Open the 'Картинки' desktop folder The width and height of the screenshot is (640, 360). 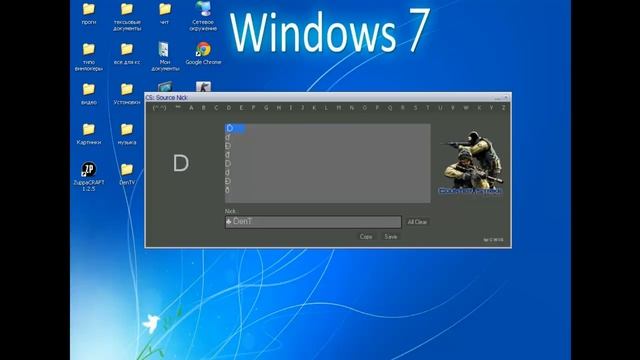tap(89, 133)
